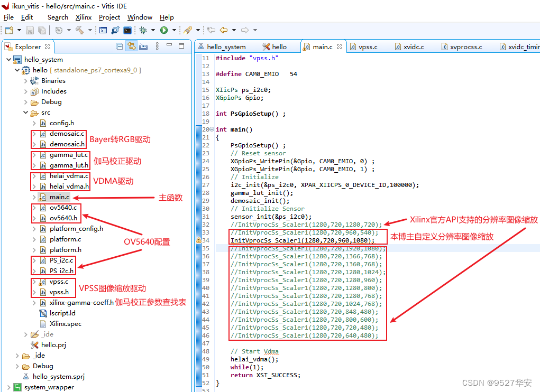Viewport: 540px width, 392px height.
Task: Switch to the xvprocss.c editor tab
Action: pyautogui.click(x=462, y=47)
